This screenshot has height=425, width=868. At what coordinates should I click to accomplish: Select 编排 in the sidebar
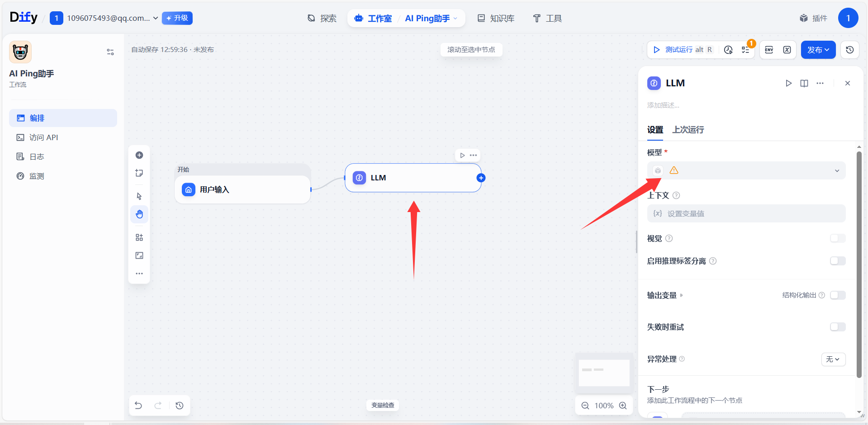(63, 118)
